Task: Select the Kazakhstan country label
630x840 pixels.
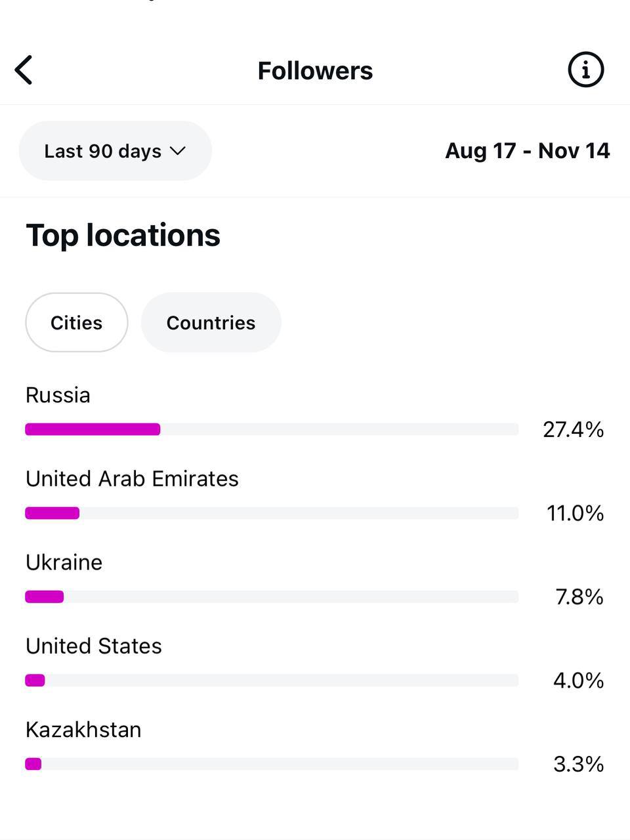Action: [83, 730]
